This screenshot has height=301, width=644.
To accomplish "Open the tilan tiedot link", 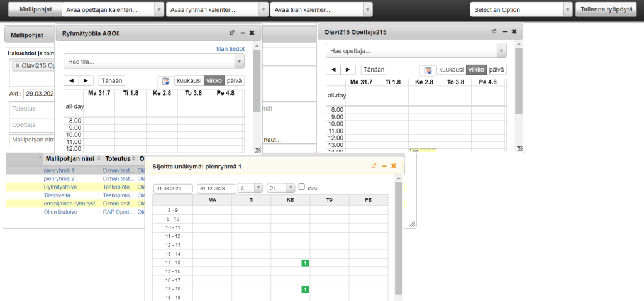I will (x=230, y=48).
